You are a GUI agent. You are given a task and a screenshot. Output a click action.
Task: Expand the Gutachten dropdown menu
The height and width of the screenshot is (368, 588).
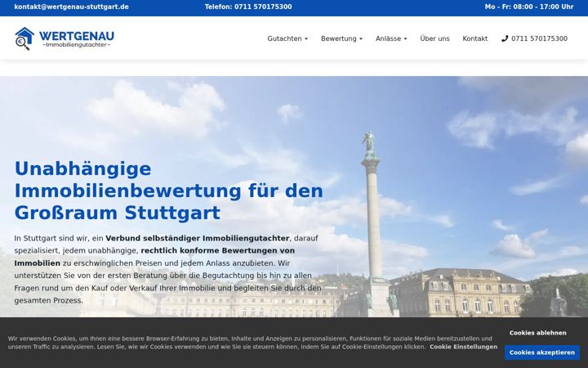pos(287,38)
